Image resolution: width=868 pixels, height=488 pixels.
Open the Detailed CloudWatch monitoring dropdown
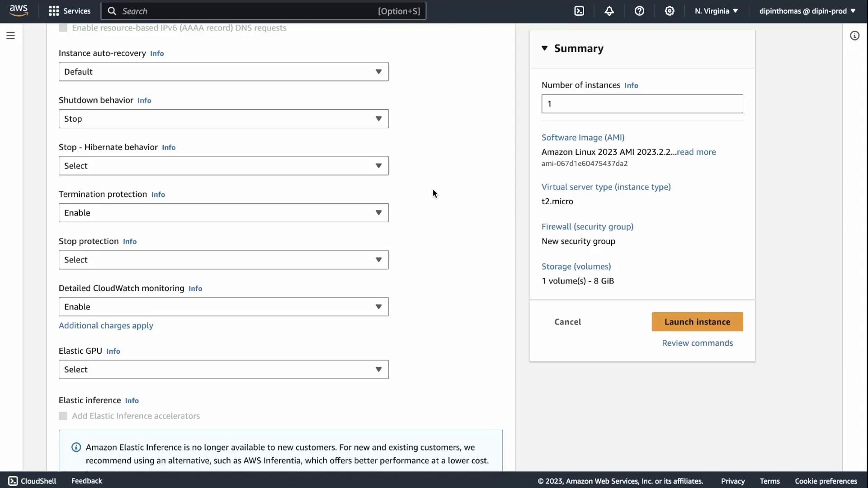point(223,307)
